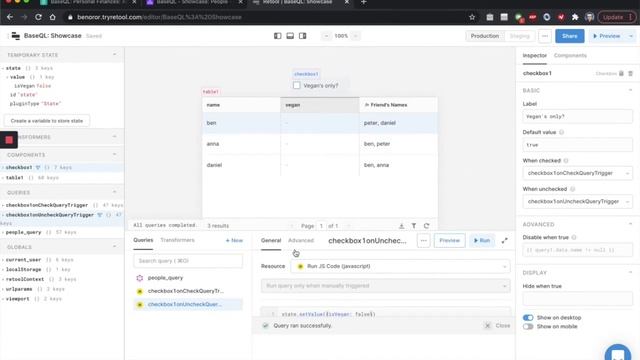Switch to the Queries tab
The height and width of the screenshot is (360, 640).
[143, 240]
